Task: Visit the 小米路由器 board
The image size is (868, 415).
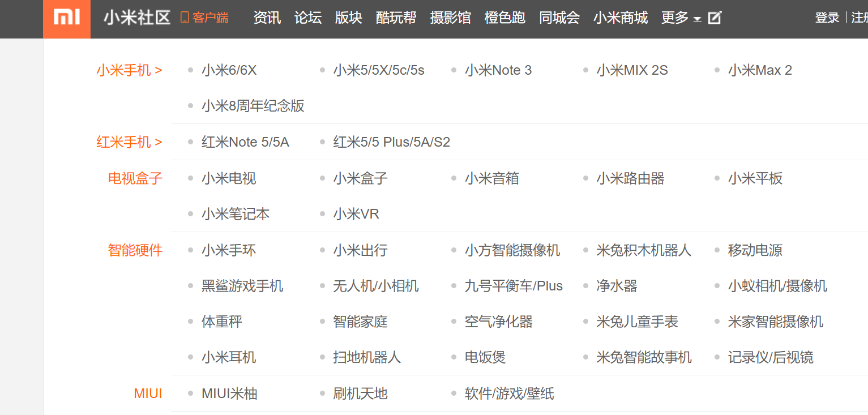Action: tap(631, 178)
